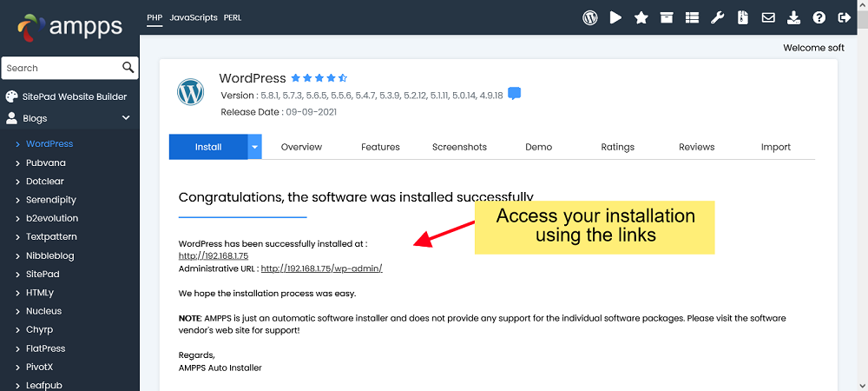Switch to the Overview tab
The height and width of the screenshot is (391, 868).
[301, 147]
